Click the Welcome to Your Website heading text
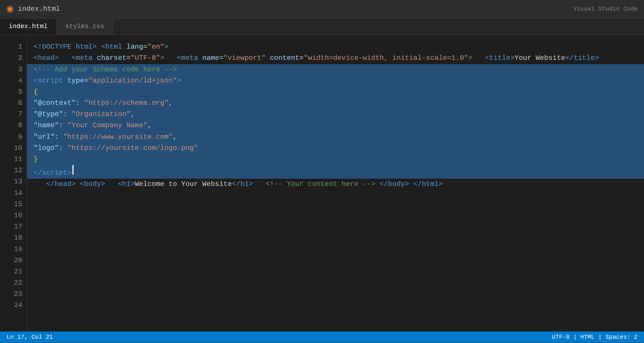The width and height of the screenshot is (644, 343). (183, 184)
